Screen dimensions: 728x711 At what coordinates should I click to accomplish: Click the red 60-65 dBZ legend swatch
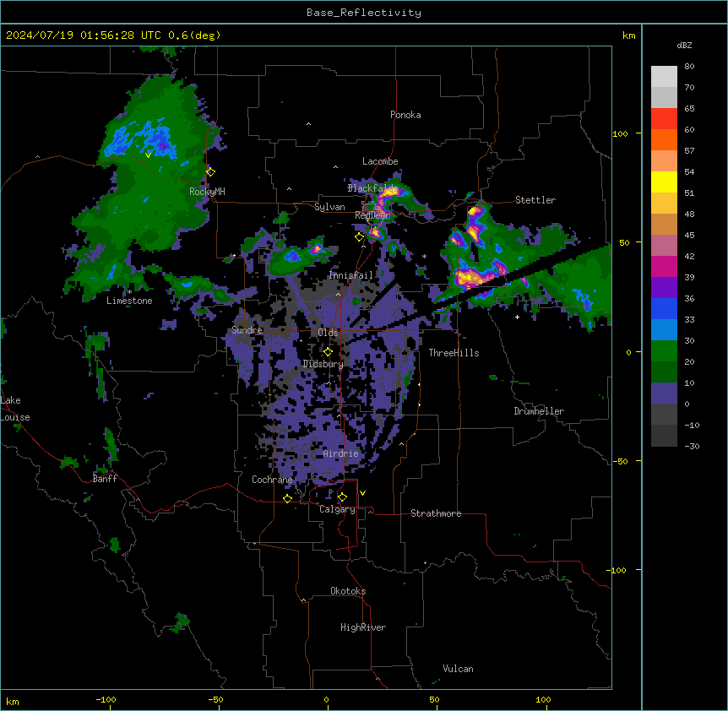pyautogui.click(x=664, y=119)
